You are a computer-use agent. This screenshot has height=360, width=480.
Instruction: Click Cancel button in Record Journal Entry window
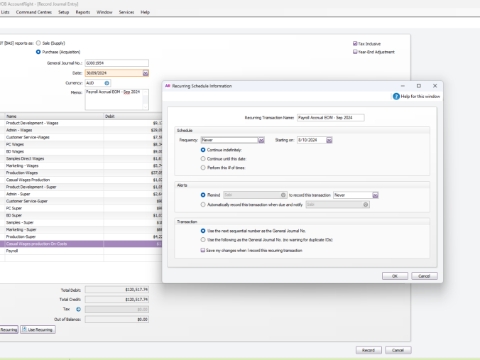tap(398, 350)
